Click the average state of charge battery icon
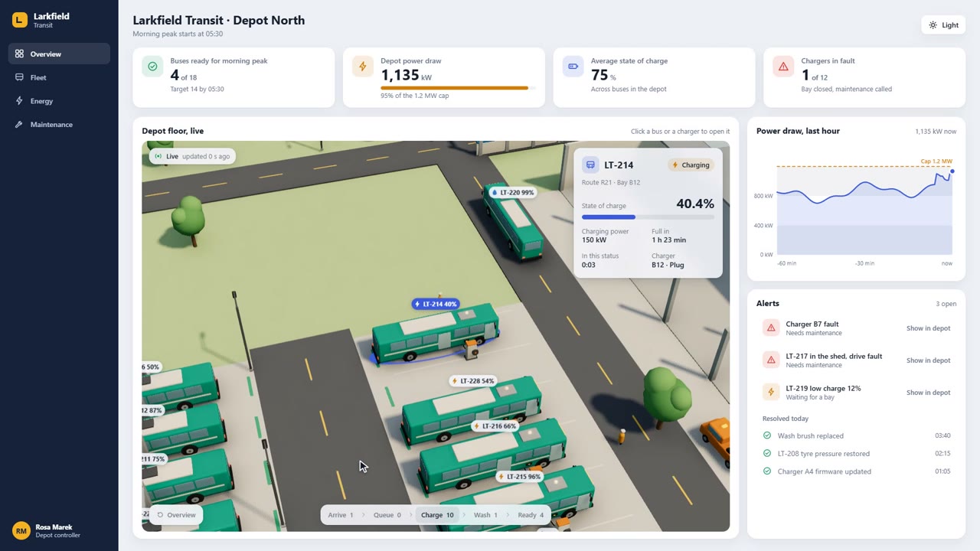980x551 pixels. (x=573, y=67)
